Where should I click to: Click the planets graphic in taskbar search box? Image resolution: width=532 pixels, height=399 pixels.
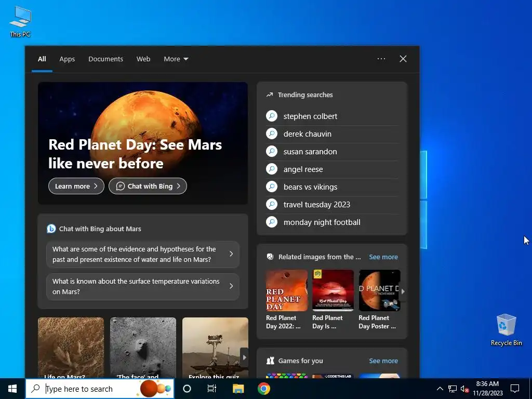coord(155,389)
